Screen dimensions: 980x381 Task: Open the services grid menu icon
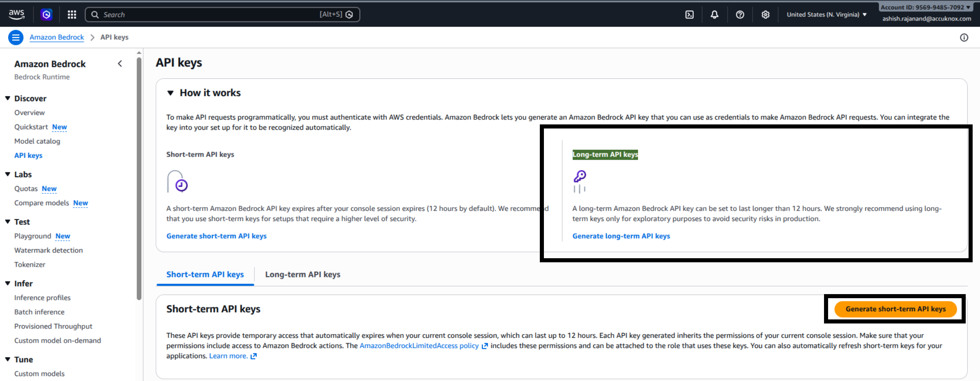pyautogui.click(x=72, y=15)
